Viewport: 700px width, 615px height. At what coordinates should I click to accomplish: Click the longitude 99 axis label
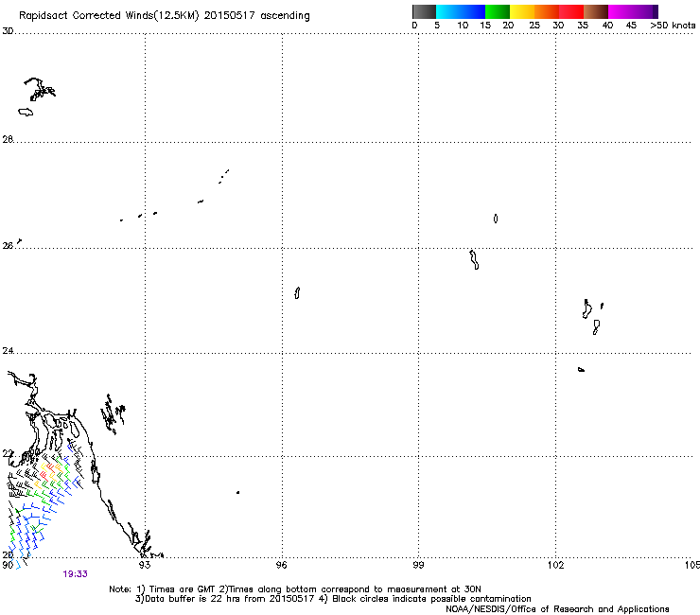point(418,565)
